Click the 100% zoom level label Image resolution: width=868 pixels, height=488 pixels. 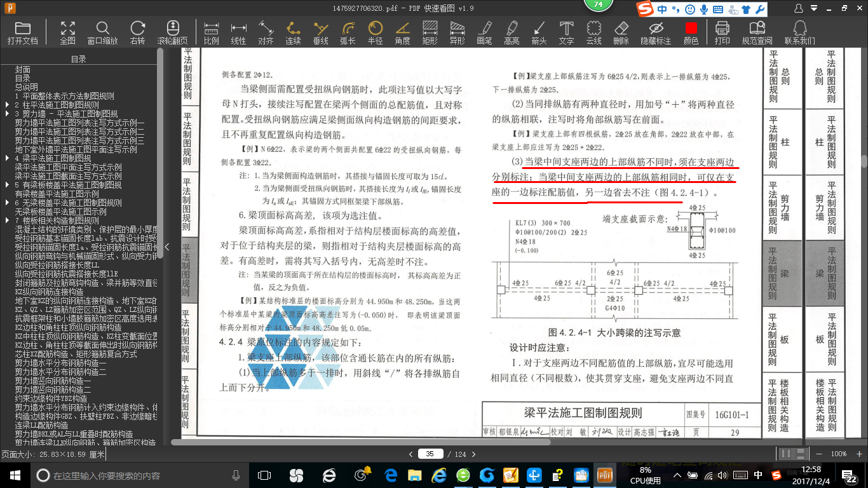pyautogui.click(x=839, y=454)
